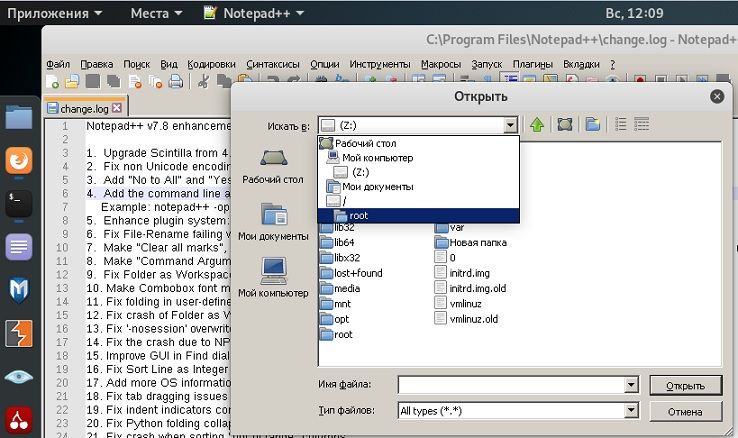Click the Print toolbar icon
Screen dimensions: 738x438
(176, 81)
